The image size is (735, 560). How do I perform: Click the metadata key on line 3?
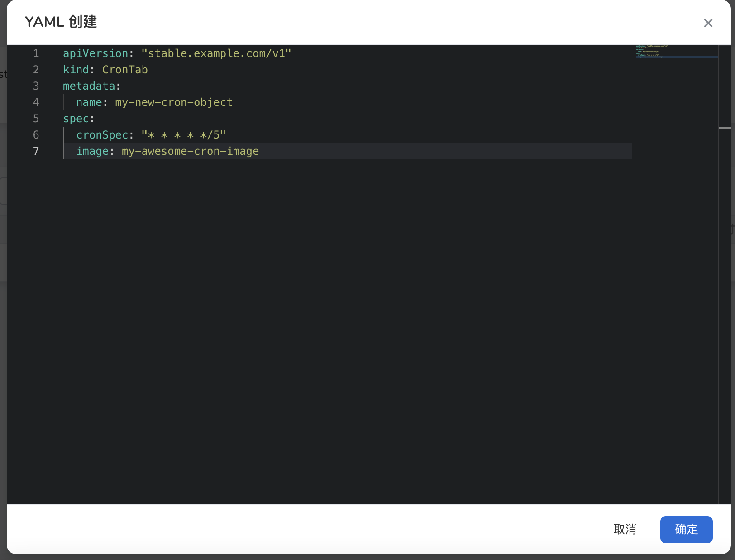click(89, 86)
